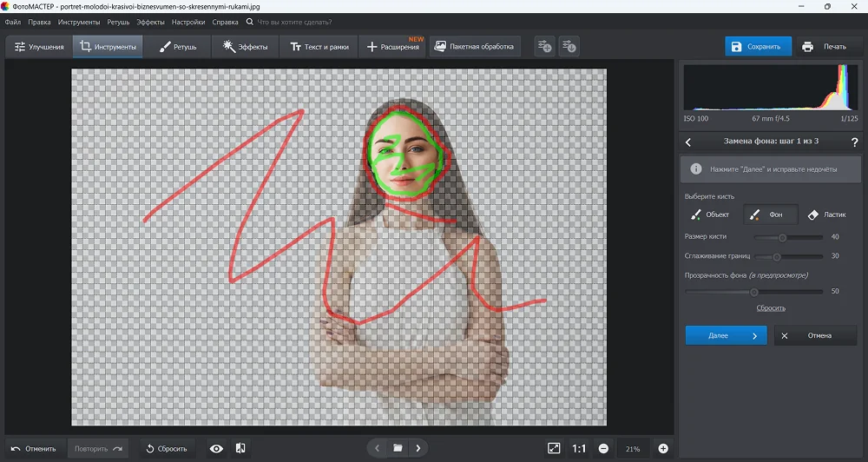
Task: Select the Объект brush
Action: [711, 214]
